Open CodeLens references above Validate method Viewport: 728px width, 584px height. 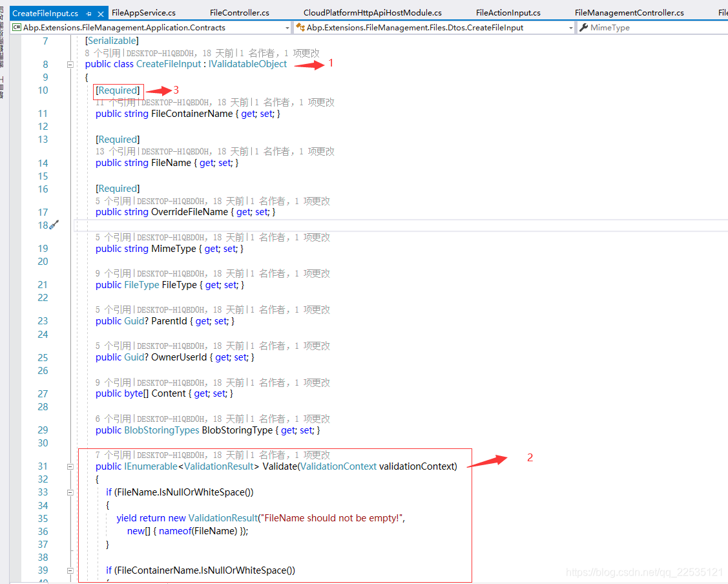[114, 455]
